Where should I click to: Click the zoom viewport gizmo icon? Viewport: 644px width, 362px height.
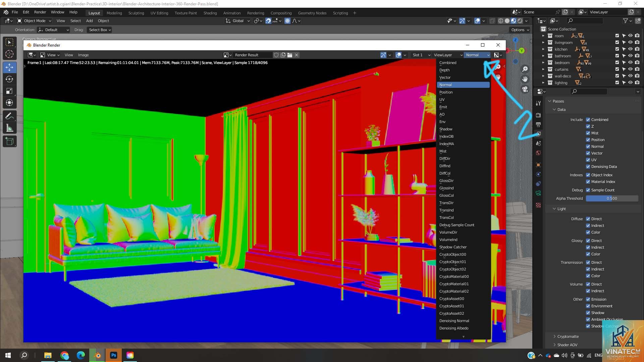[x=525, y=69]
